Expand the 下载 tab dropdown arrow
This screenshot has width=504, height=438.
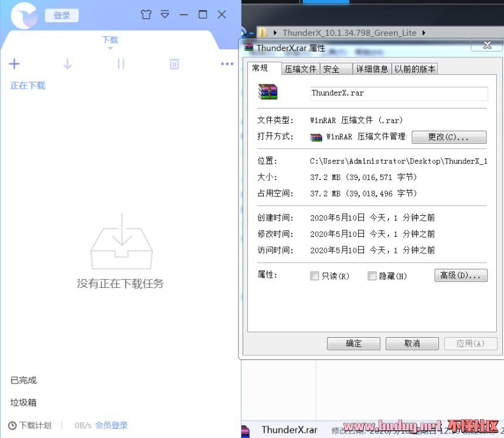pyautogui.click(x=110, y=48)
